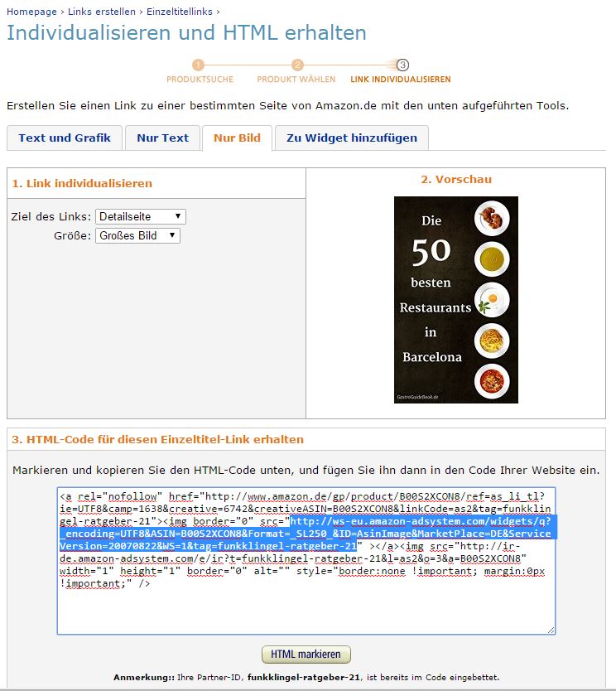This screenshot has height=691, width=616.
Task: Click the HTML markieren button
Action: click(x=306, y=655)
